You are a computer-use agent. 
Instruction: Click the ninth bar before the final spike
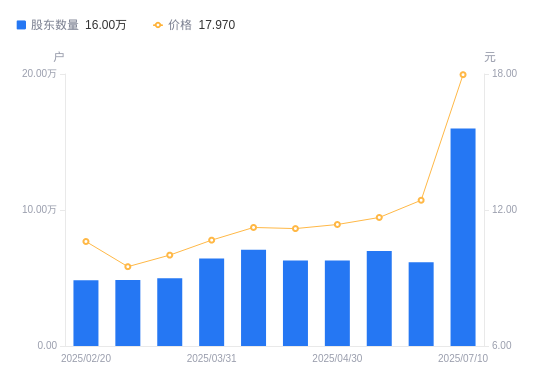coord(421,304)
